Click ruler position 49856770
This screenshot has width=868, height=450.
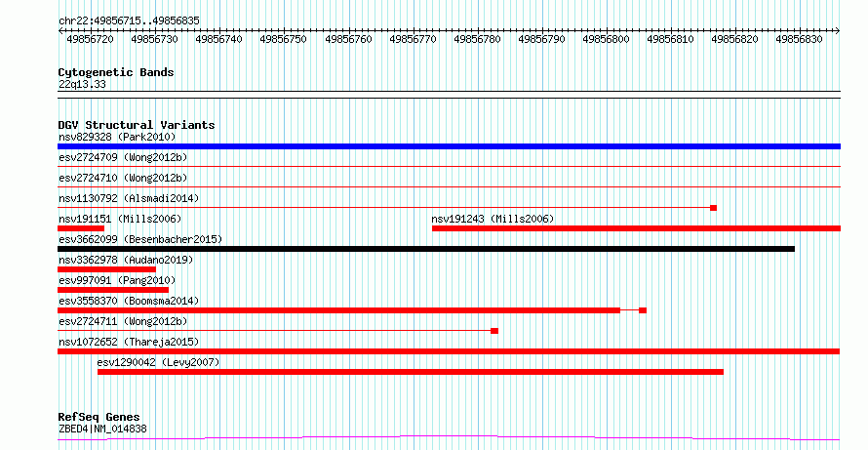tap(413, 39)
